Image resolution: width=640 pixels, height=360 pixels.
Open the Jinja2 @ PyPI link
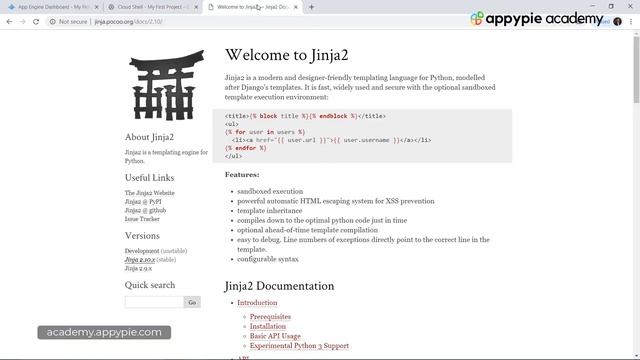143,202
